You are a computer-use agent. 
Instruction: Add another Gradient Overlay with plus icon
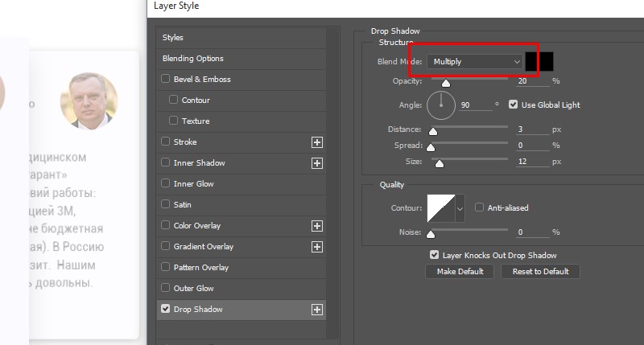pyautogui.click(x=316, y=247)
